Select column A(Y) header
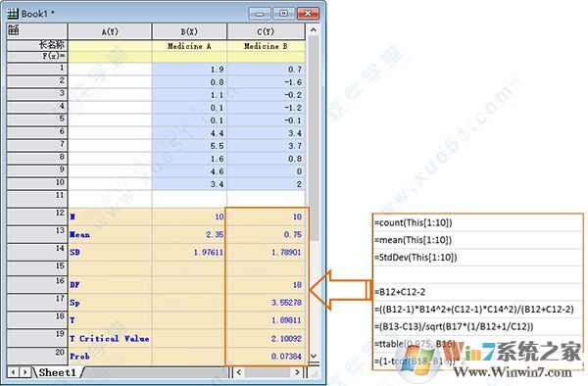The width and height of the screenshot is (588, 386). click(110, 31)
